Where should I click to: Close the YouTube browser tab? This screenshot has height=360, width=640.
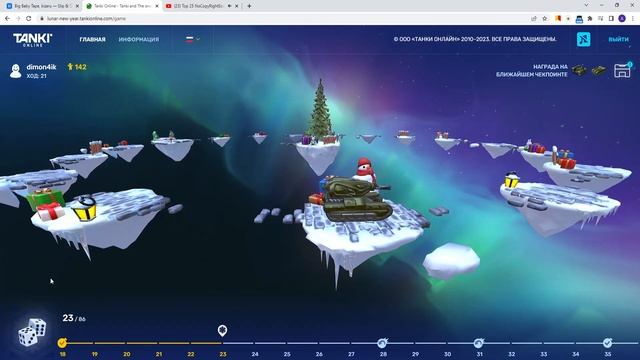tap(236, 6)
